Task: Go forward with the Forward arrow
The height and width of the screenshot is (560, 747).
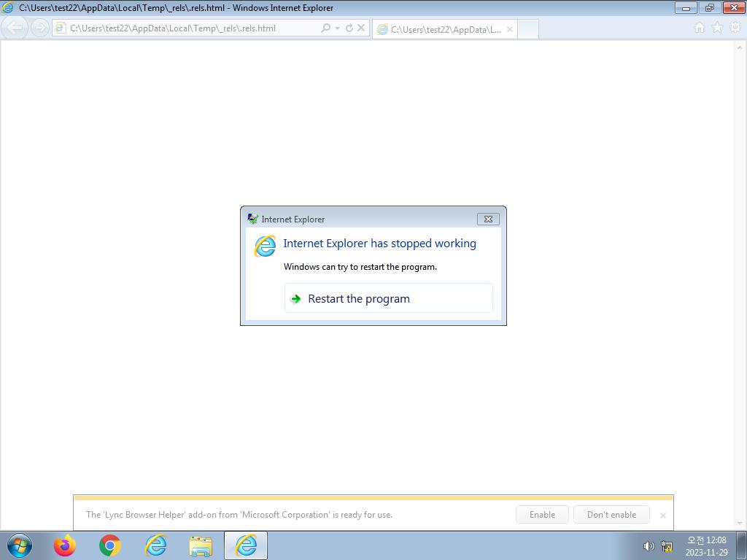Action: [x=40, y=28]
